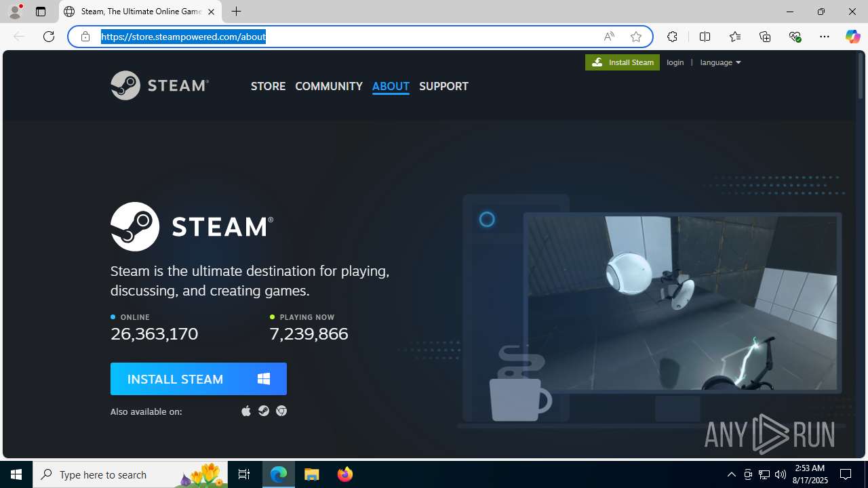Go to the STORE menu
Screen dimensions: 868x488
pos(268,86)
